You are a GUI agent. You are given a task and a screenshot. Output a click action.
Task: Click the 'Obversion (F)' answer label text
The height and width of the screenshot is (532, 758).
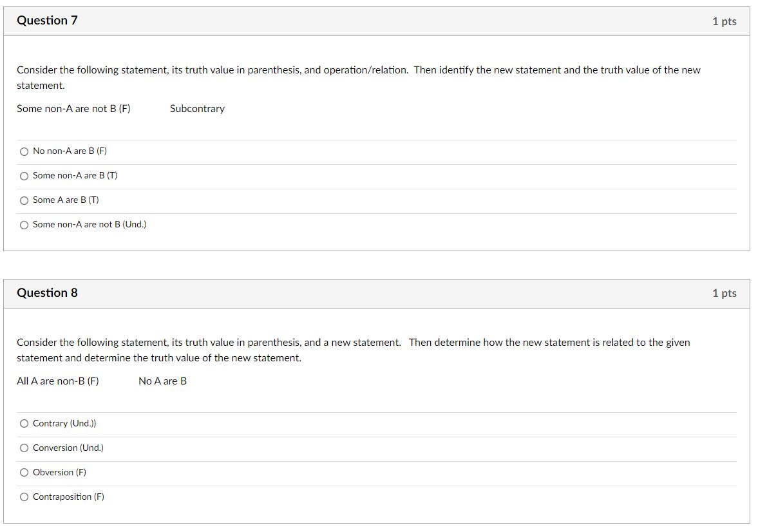pyautogui.click(x=59, y=473)
